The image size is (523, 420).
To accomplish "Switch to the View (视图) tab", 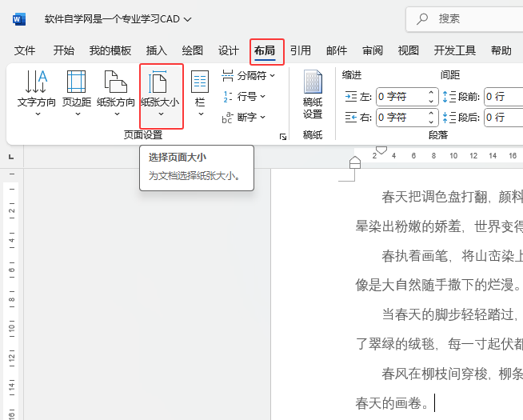I will click(x=409, y=50).
